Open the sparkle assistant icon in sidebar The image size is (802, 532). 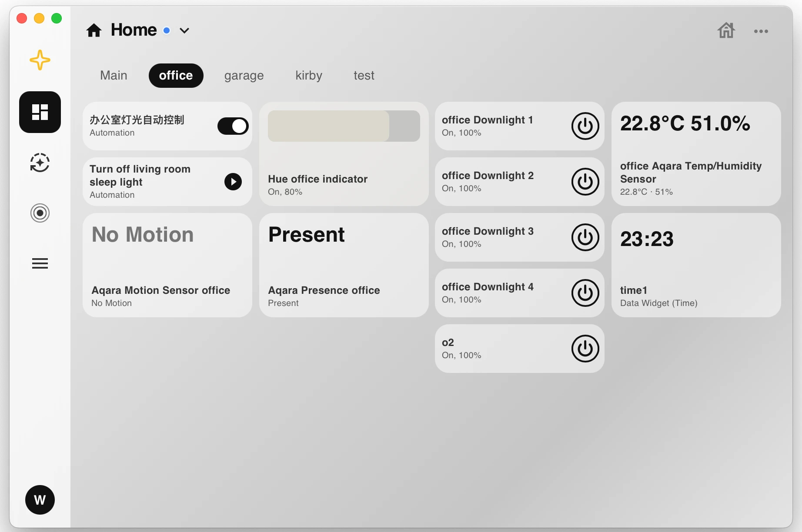click(40, 60)
